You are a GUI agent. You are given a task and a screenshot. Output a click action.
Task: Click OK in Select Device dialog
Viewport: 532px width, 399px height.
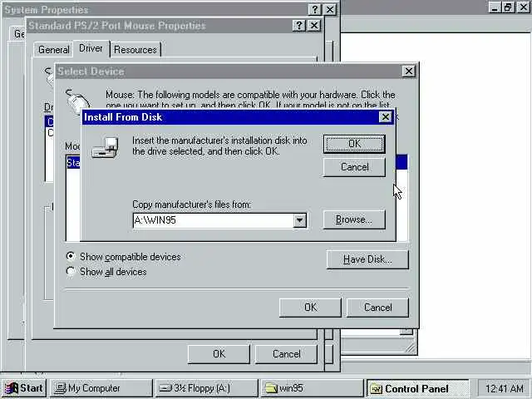coord(310,308)
